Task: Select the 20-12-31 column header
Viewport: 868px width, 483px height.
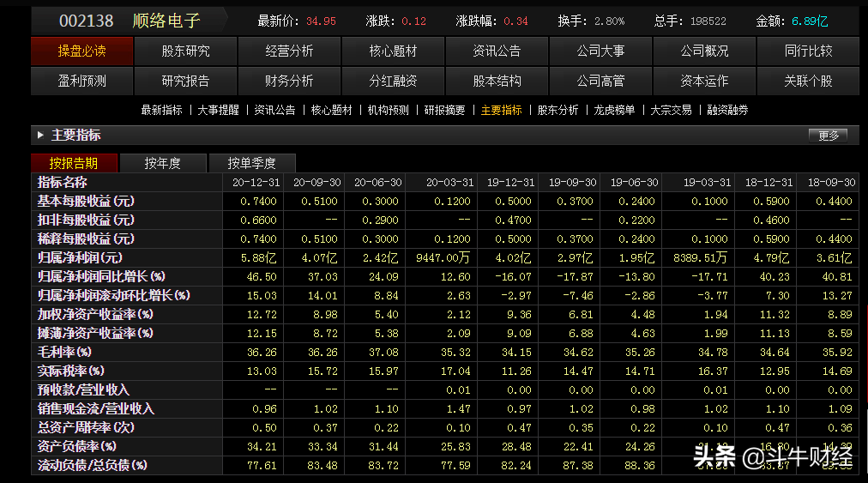Action: [x=256, y=182]
